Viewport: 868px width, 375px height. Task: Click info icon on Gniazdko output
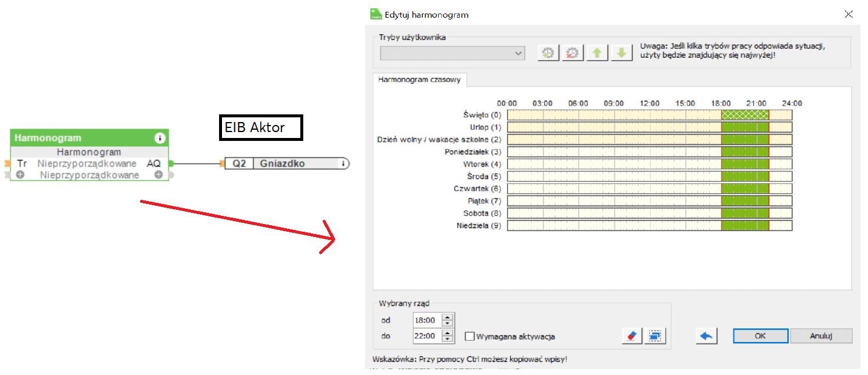[x=344, y=164]
